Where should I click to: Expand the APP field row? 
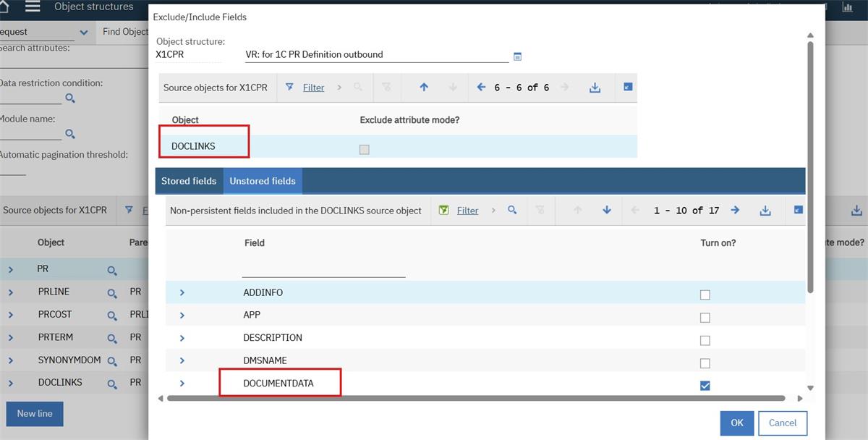coord(182,315)
